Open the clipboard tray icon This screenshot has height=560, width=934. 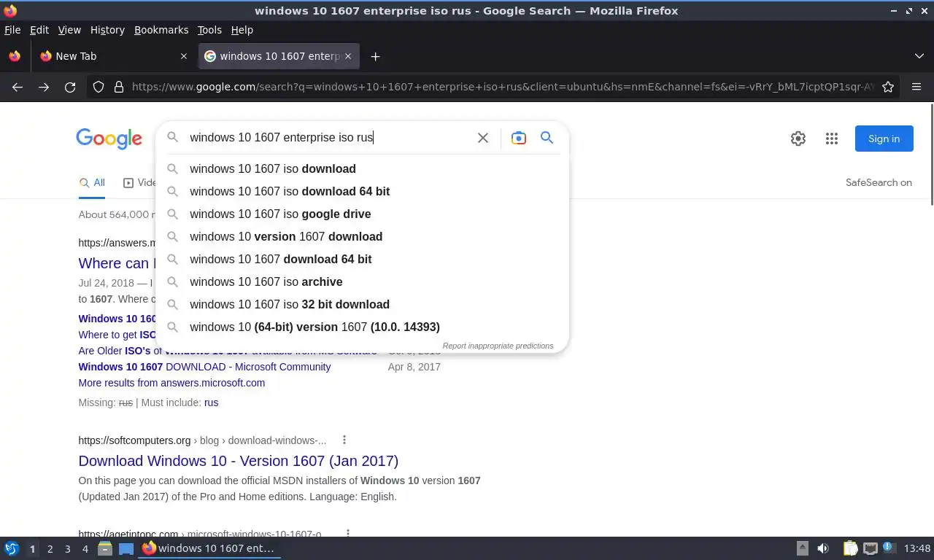click(850, 548)
